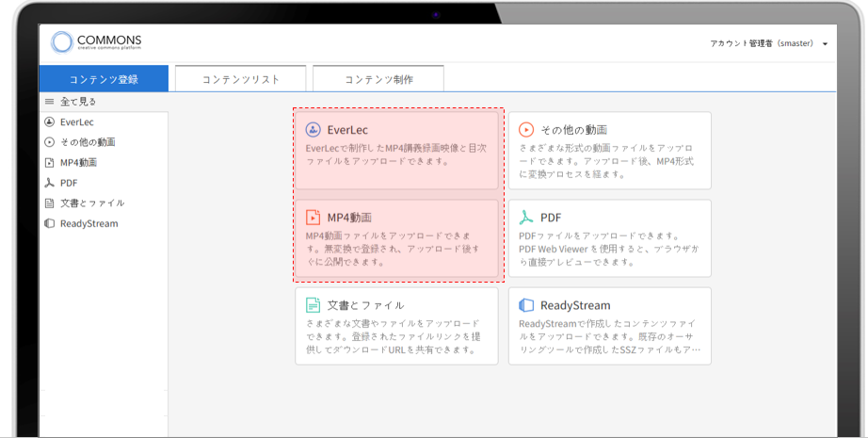The image size is (868, 438).
Task: Click the PDF icon in the sidebar
Action: pos(49,183)
